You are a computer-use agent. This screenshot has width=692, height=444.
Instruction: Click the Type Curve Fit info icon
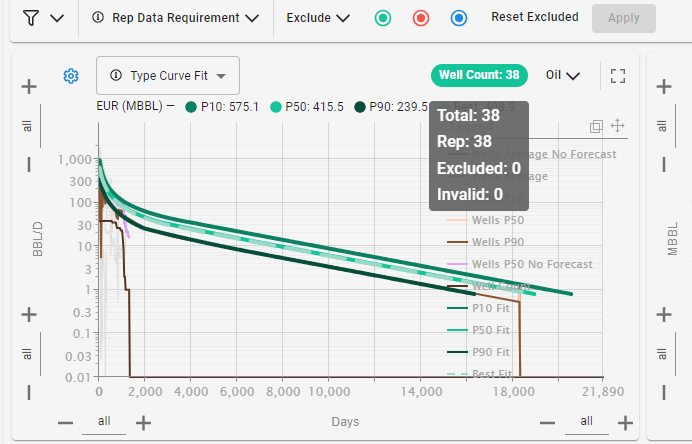(116, 75)
